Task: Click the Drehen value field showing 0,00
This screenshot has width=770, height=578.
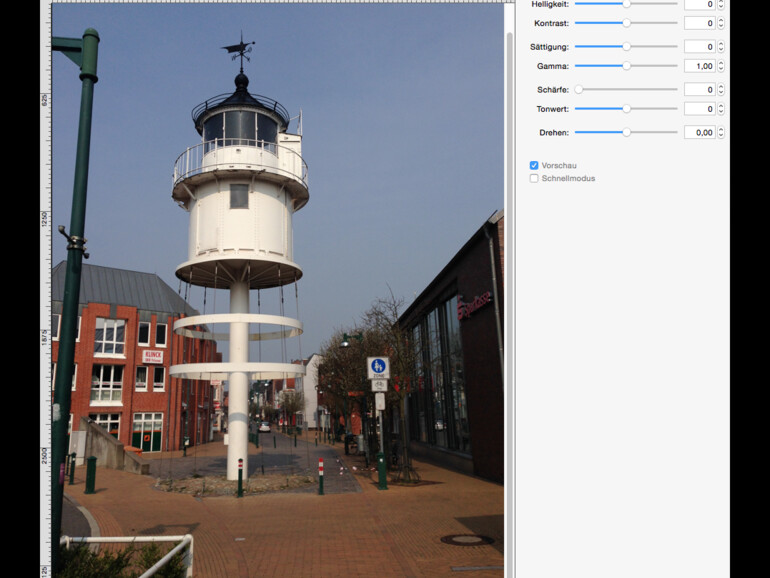Action: click(x=699, y=132)
